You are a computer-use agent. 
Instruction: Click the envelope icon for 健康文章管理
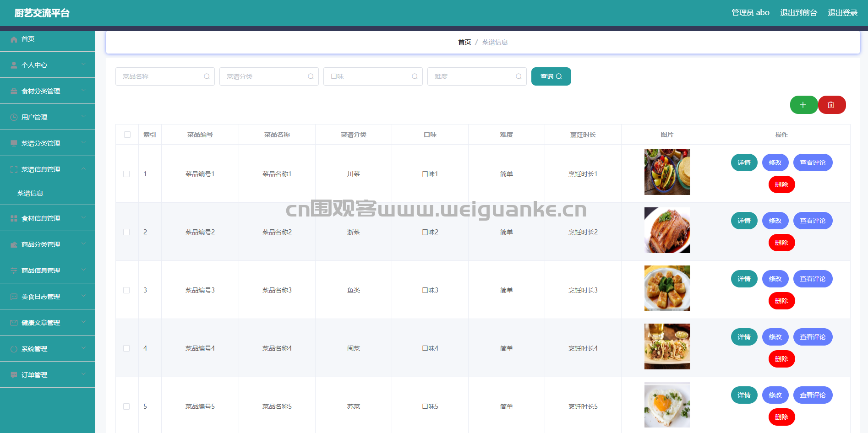point(14,323)
